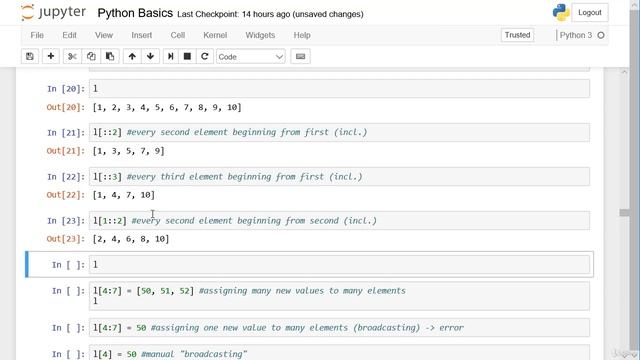The height and width of the screenshot is (360, 640).
Task: Click the l[4:7] = 50 broadcasting cell
Action: click(339, 327)
